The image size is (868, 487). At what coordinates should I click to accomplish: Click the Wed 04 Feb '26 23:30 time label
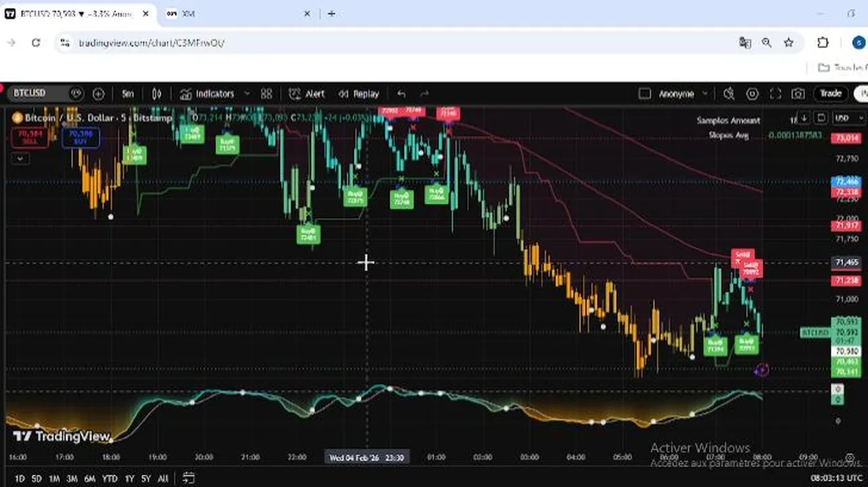pos(367,458)
